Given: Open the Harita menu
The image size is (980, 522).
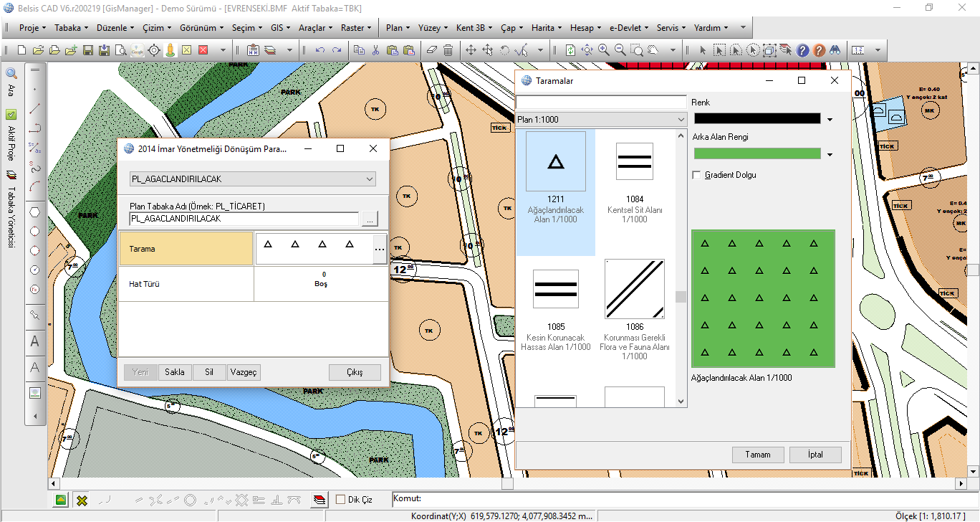Looking at the screenshot, I should 547,28.
